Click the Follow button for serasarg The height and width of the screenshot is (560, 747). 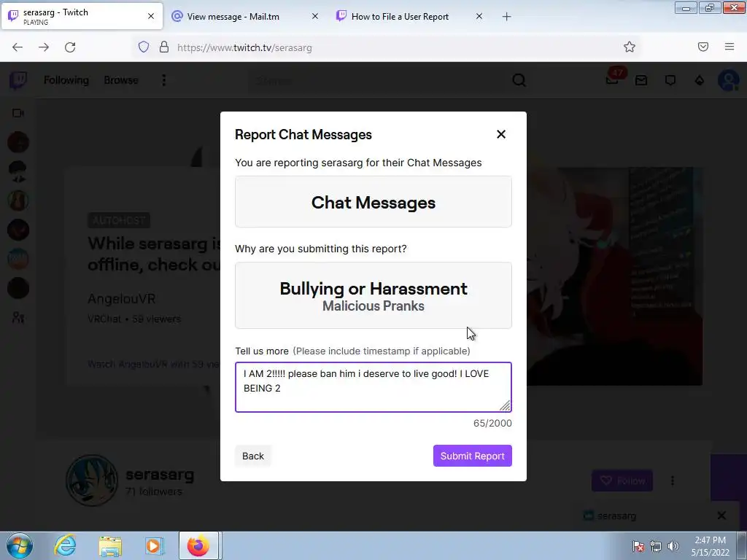click(622, 481)
